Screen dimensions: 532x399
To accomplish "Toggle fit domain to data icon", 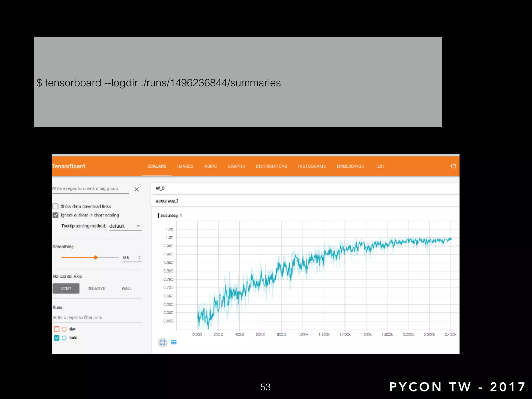I will point(163,342).
